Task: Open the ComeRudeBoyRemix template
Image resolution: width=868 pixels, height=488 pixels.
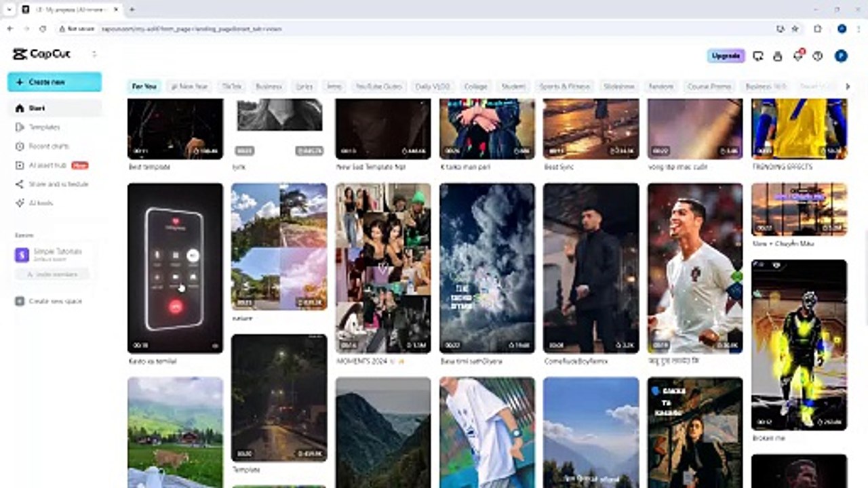Action: (591, 268)
